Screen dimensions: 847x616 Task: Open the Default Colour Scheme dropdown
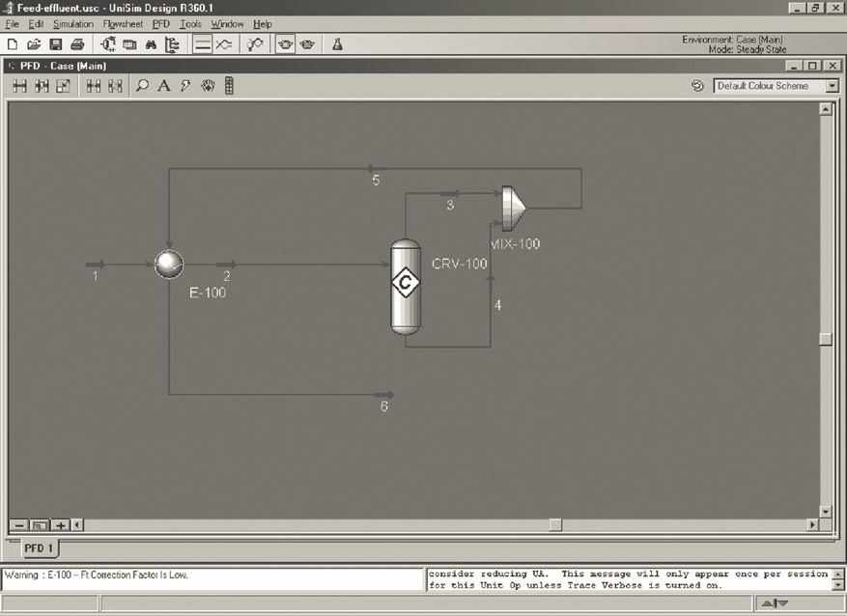832,86
